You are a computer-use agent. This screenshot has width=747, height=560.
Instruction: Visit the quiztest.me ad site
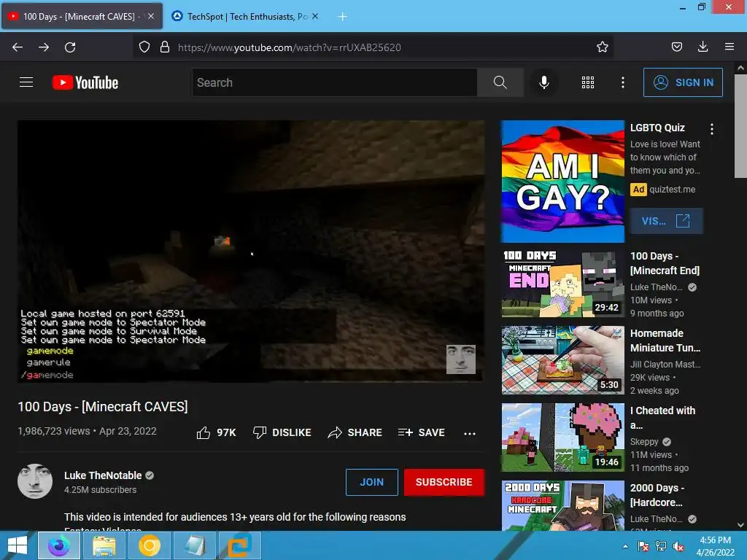(x=666, y=221)
